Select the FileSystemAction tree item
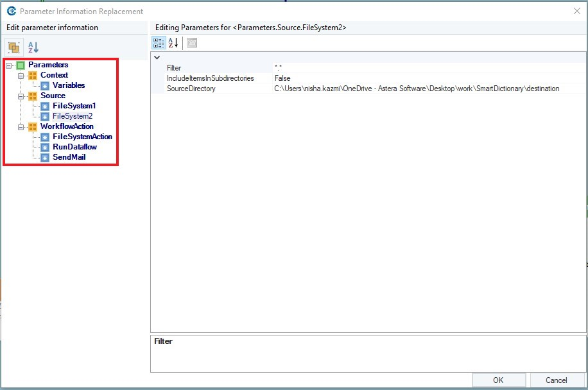The image size is (588, 390). click(x=82, y=137)
